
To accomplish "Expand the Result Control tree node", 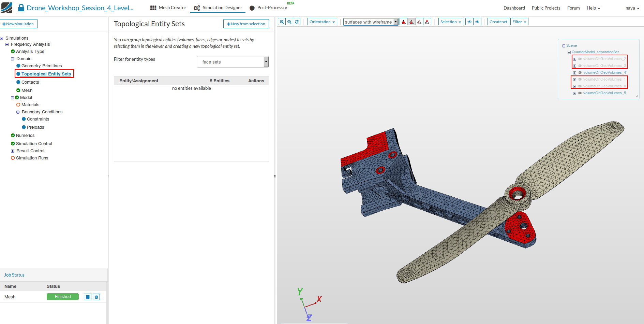I will [12, 151].
